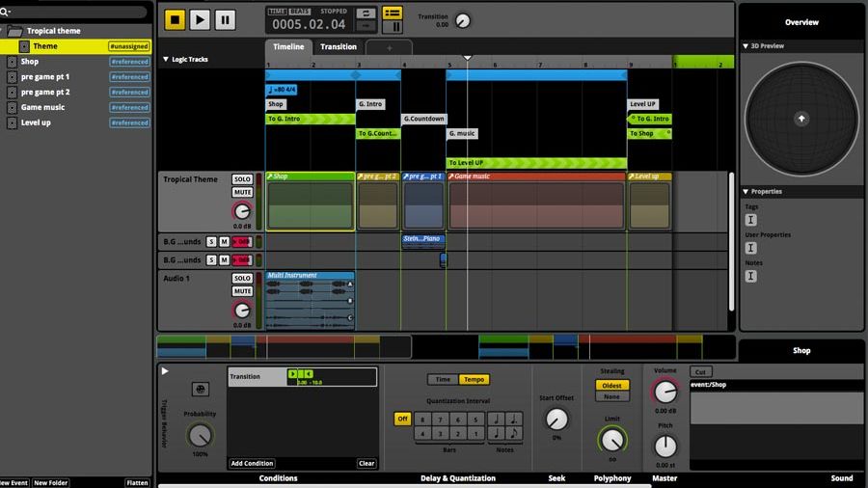Viewport: 868px width, 488px height.
Task: Select Tempo delay mode
Action: click(474, 380)
